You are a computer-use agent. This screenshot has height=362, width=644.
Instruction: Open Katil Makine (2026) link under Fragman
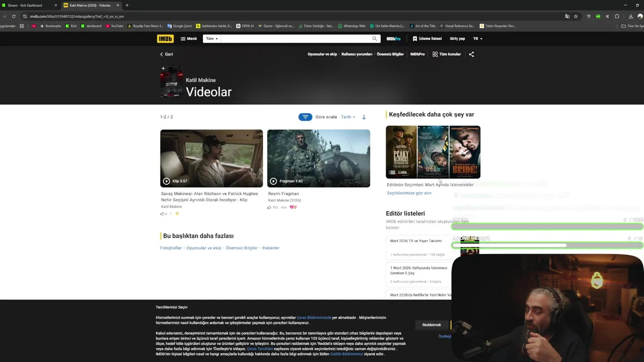284,200
